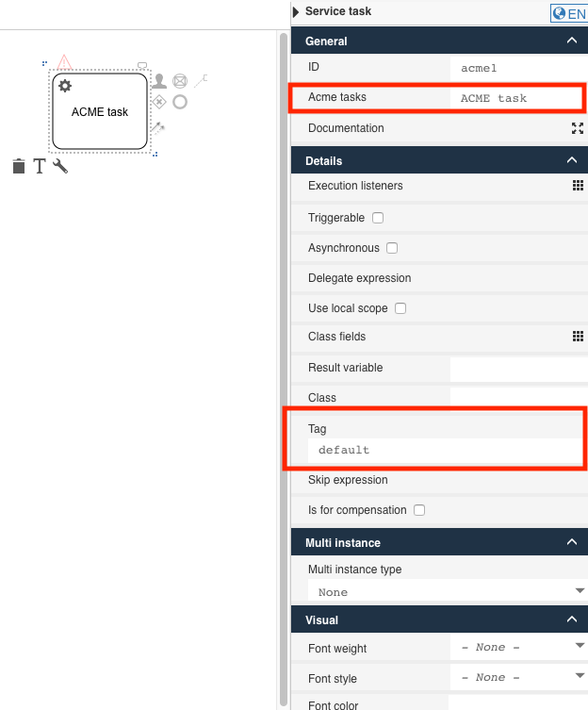
Task: Toggle the Asynchronous checkbox
Action: click(x=392, y=248)
